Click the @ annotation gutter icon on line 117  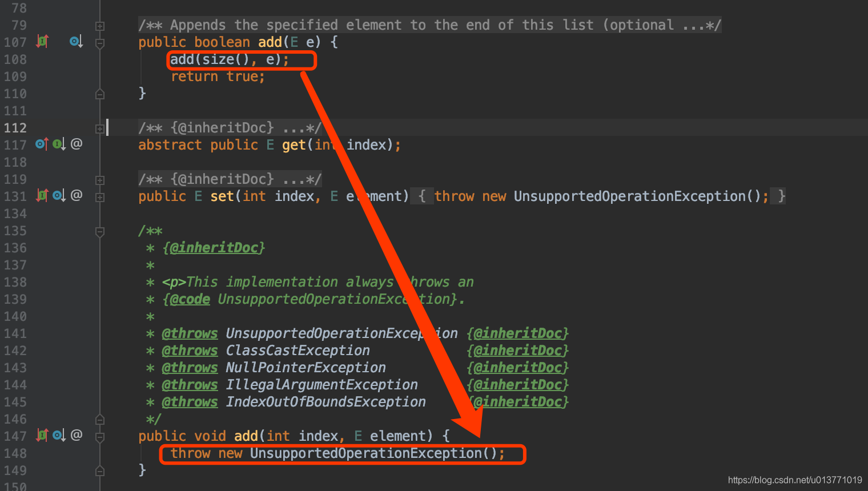click(77, 143)
